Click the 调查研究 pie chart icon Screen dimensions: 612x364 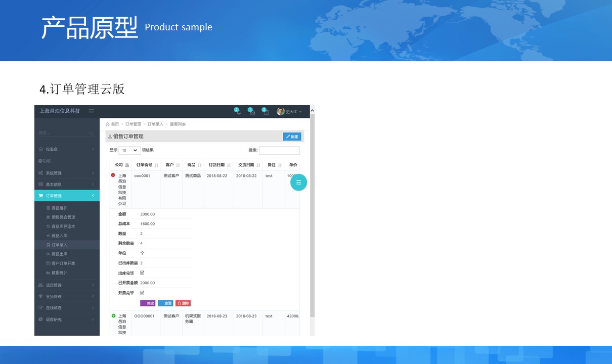[41, 320]
